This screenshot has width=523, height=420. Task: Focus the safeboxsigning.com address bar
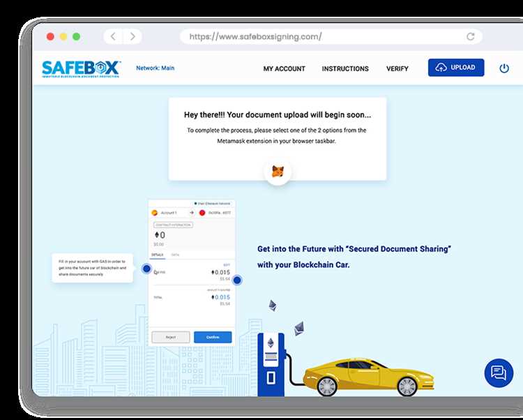tap(331, 36)
